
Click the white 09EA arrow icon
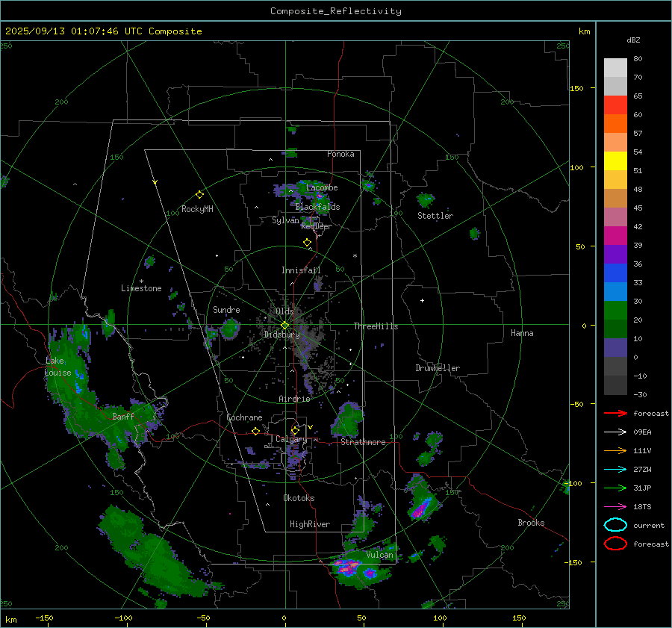point(615,432)
